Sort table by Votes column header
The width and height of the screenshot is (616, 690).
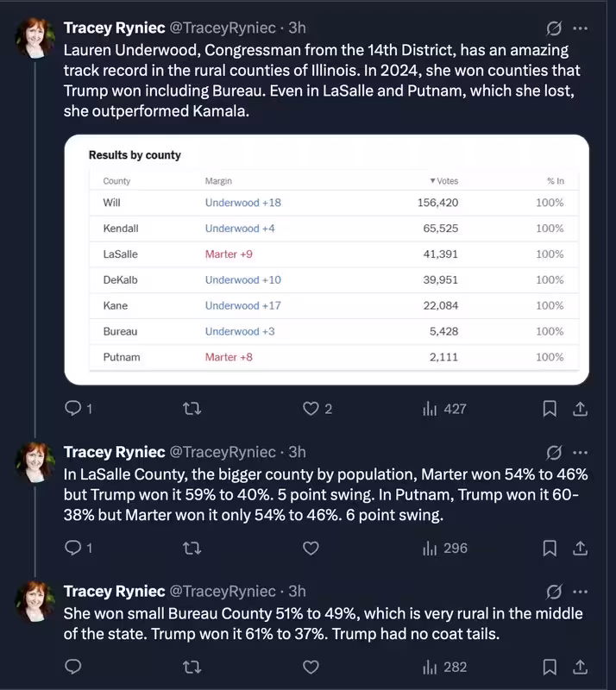443,181
